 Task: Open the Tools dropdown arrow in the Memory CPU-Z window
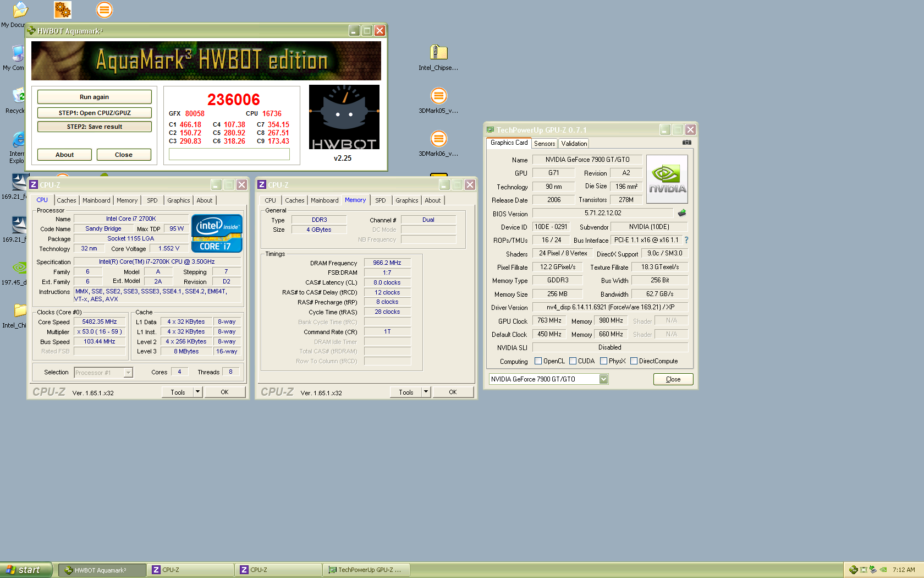point(426,392)
